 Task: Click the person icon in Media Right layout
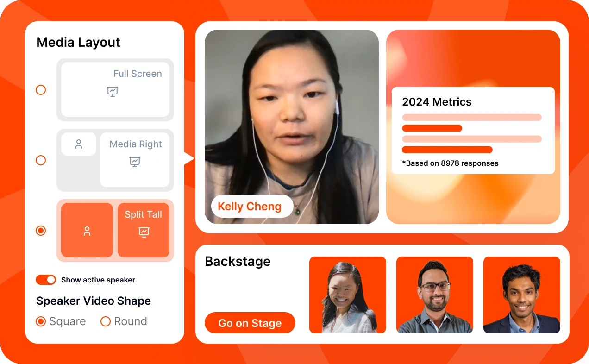click(x=79, y=144)
